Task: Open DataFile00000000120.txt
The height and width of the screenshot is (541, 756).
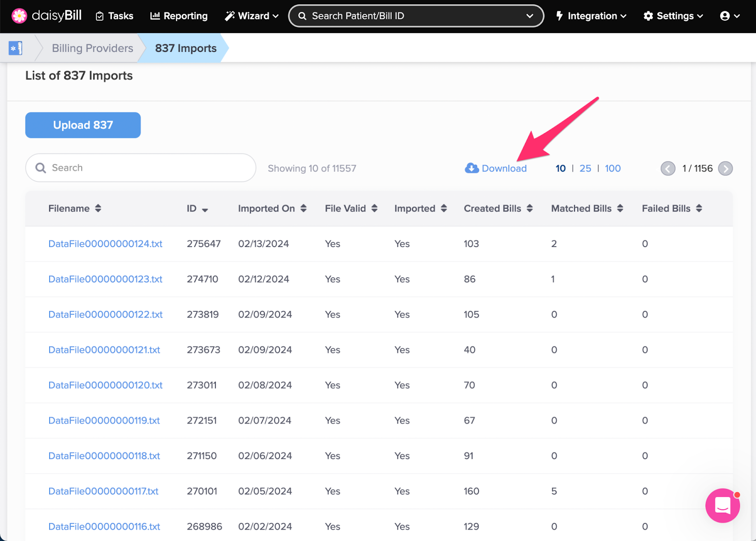Action: click(x=105, y=385)
